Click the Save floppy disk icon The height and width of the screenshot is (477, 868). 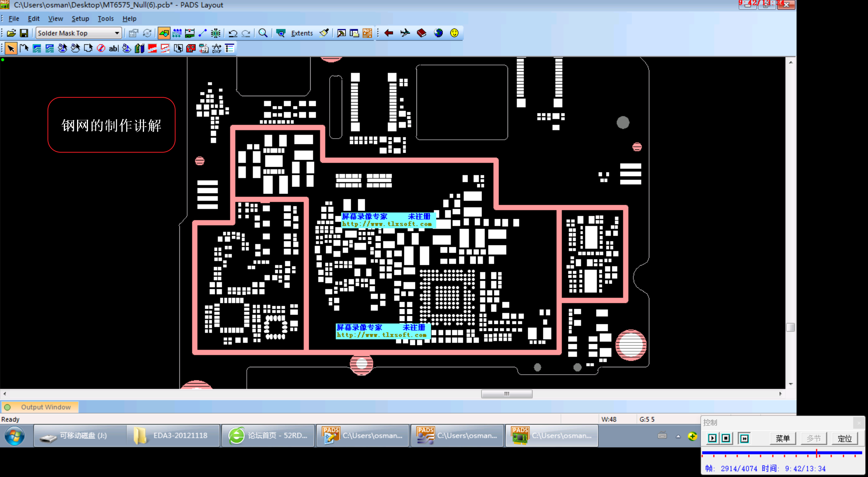coord(24,33)
